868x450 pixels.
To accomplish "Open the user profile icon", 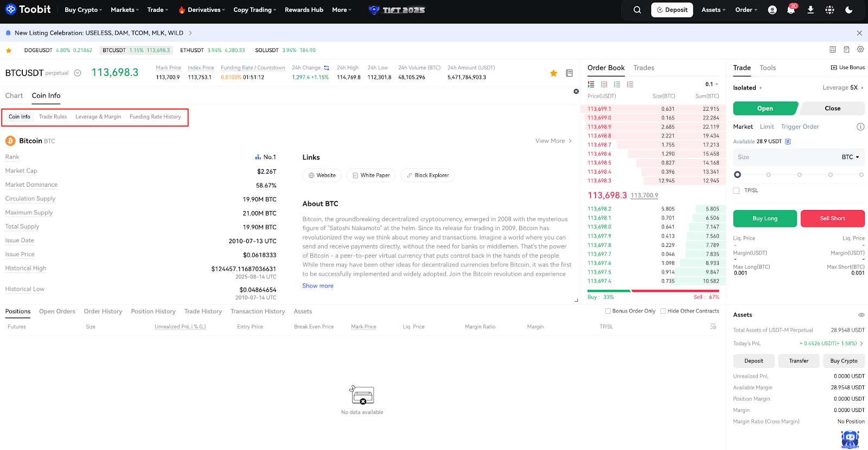I will tap(773, 10).
